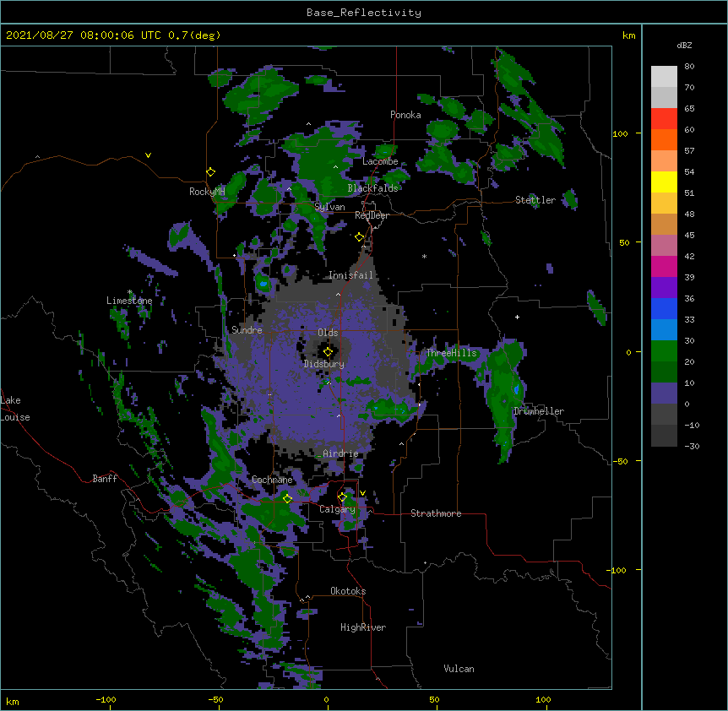Click the Limestone label on the map
The height and width of the screenshot is (711, 728).
pos(129,301)
